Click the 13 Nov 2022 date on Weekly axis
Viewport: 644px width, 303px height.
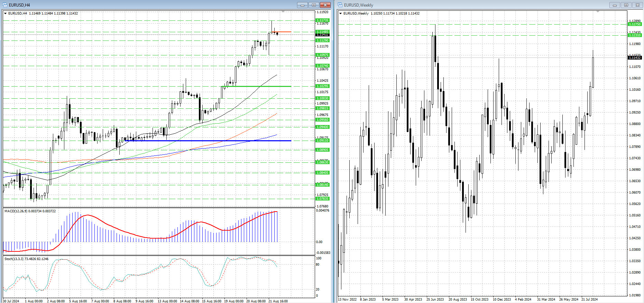pyautogui.click(x=347, y=300)
